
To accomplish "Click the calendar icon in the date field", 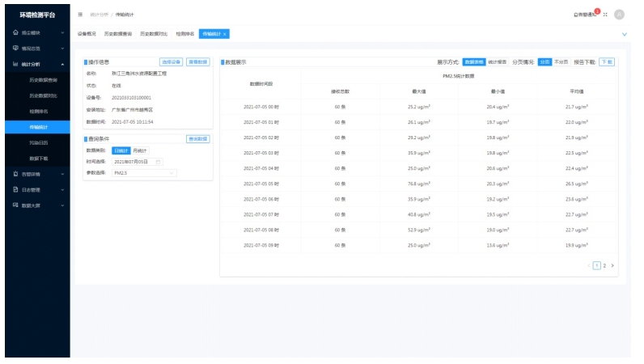I will click(159, 162).
